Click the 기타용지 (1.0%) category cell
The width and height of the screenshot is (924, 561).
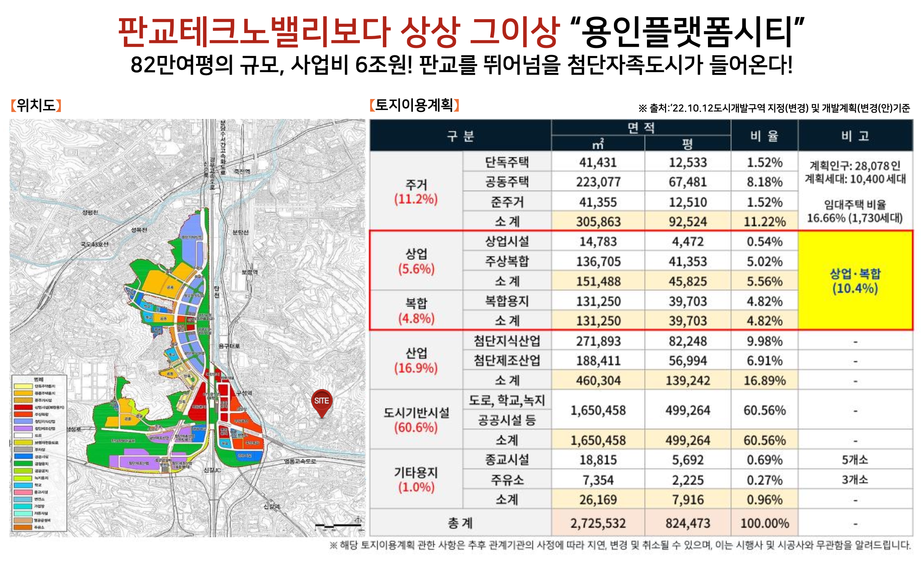416,479
